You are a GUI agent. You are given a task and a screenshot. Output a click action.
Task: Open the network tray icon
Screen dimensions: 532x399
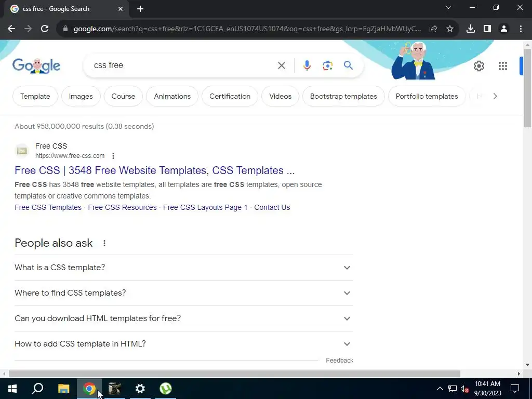pos(453,389)
